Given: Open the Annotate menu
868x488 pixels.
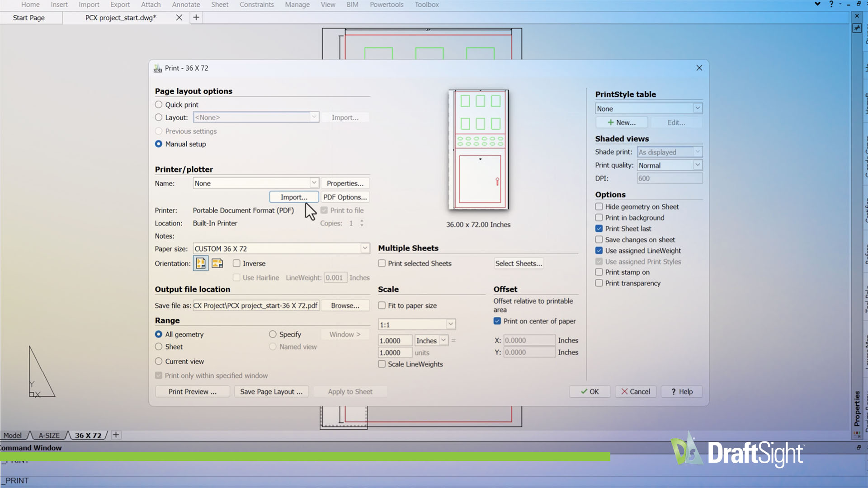Looking at the screenshot, I should pyautogui.click(x=186, y=5).
